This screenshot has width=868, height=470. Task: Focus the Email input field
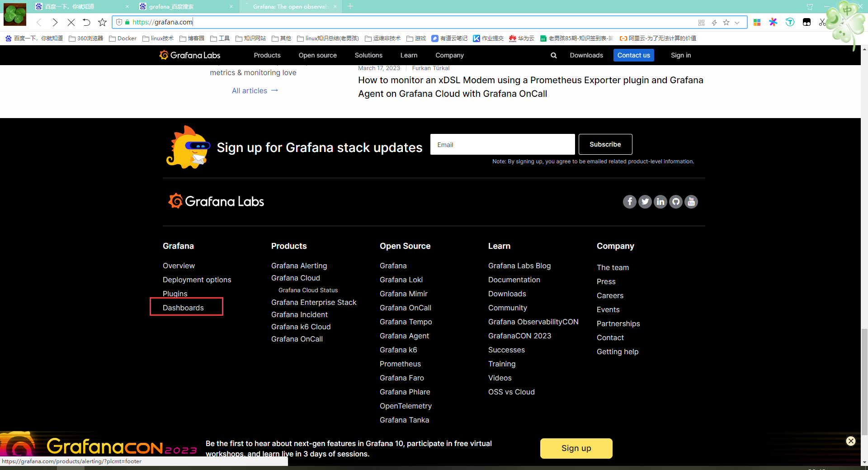(503, 144)
